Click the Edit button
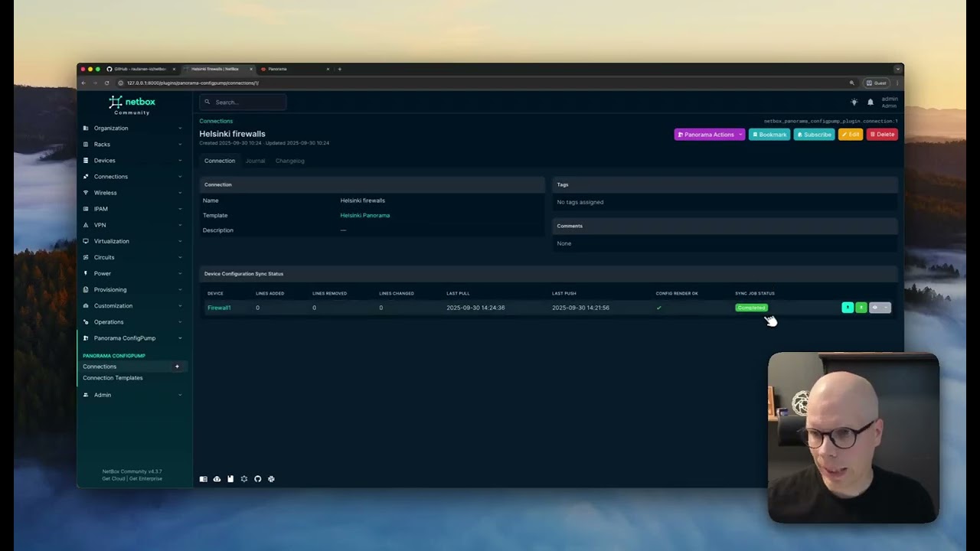 click(851, 135)
